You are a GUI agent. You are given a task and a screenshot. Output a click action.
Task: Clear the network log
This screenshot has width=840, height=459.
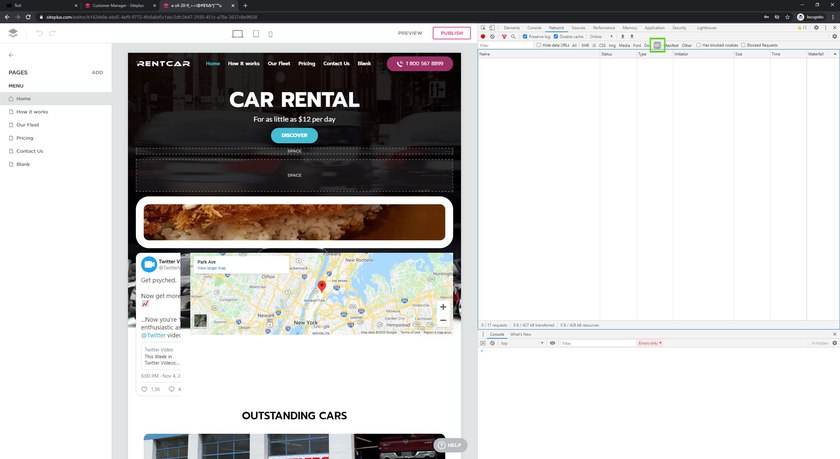coord(492,36)
